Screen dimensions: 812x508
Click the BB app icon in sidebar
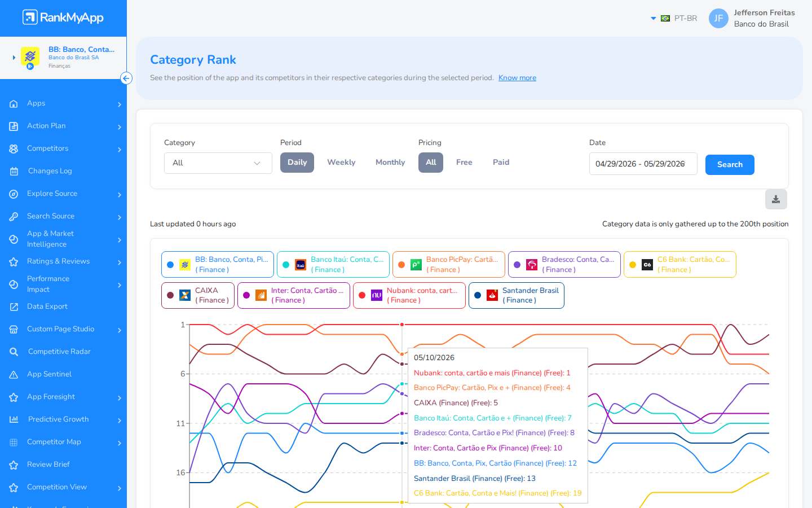(30, 56)
